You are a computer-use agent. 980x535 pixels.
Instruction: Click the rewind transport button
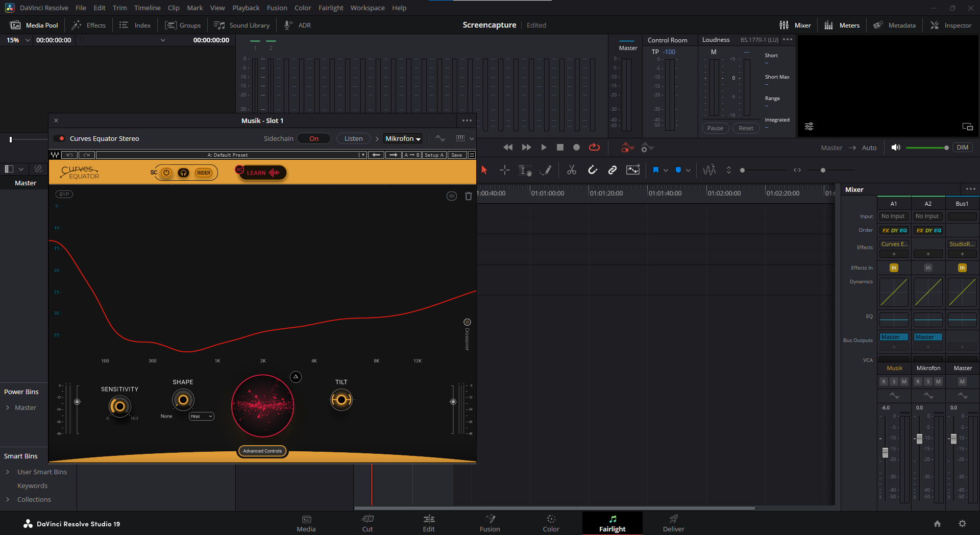[508, 148]
